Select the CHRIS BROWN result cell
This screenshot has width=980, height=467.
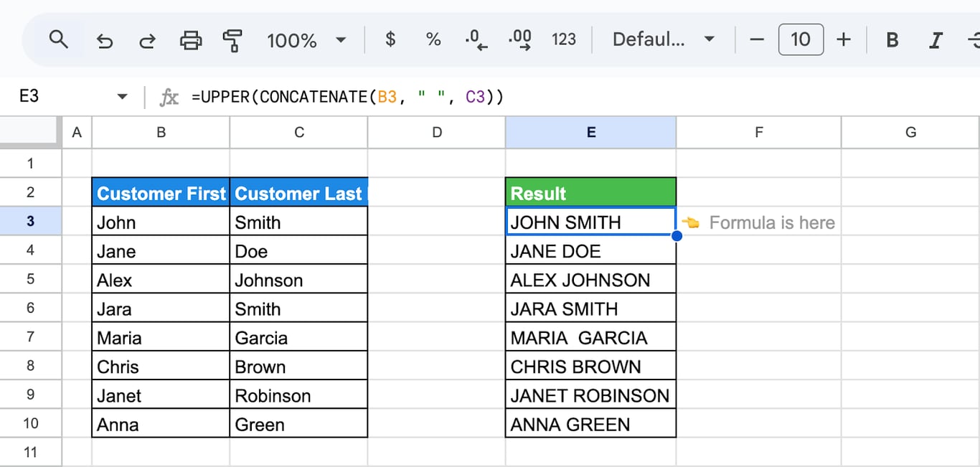click(x=590, y=366)
